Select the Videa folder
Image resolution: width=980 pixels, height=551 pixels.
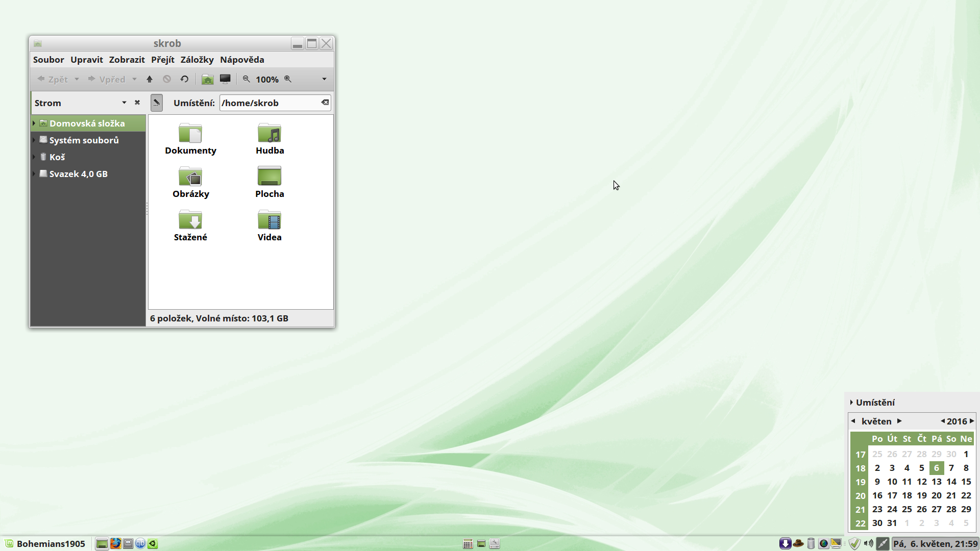[269, 226]
